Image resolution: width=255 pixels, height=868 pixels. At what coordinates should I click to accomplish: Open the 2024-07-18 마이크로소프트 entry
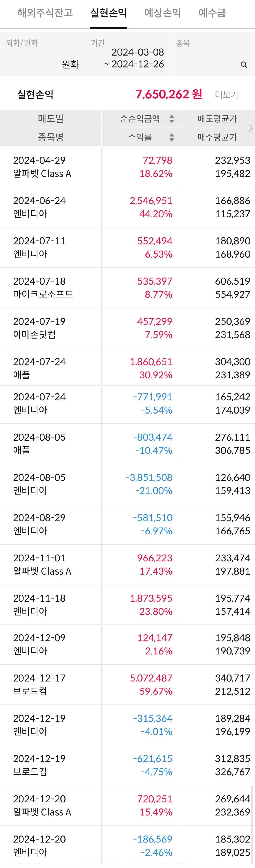[127, 288]
